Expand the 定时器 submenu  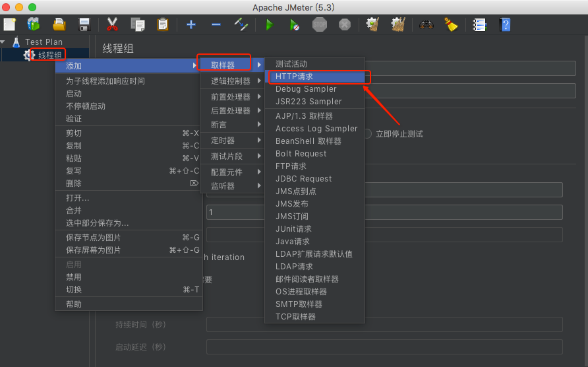coord(223,141)
